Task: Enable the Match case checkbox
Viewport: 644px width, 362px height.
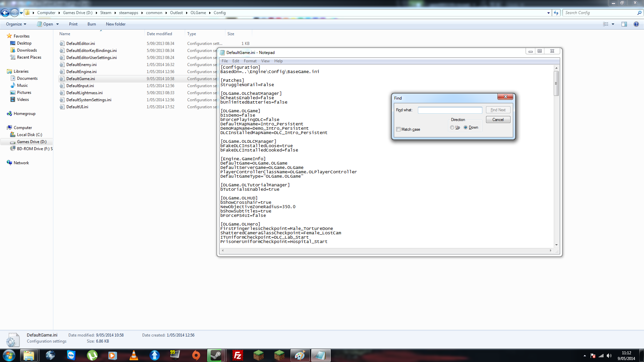Action: 398,129
